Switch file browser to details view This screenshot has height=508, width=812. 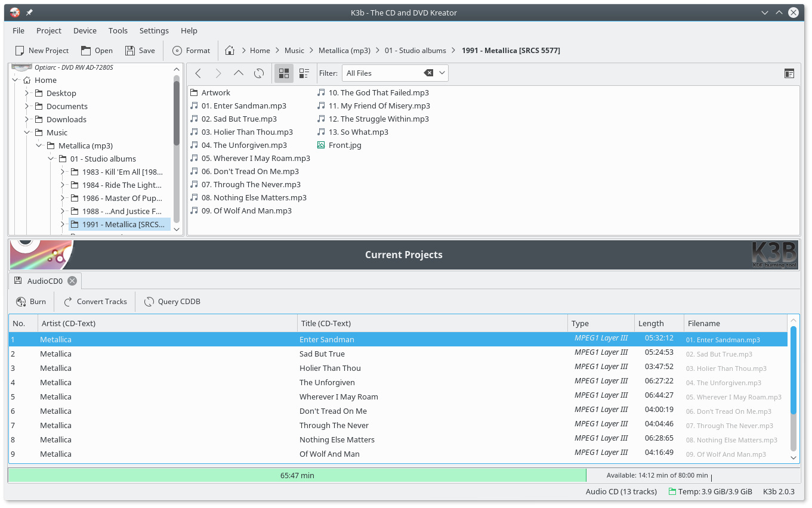coord(304,73)
